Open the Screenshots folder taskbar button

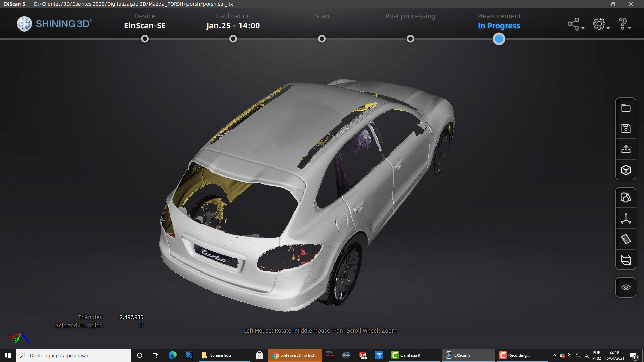click(224, 355)
